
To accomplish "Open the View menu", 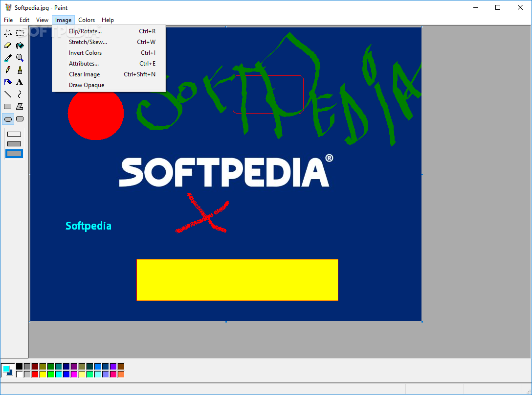I will (42, 20).
